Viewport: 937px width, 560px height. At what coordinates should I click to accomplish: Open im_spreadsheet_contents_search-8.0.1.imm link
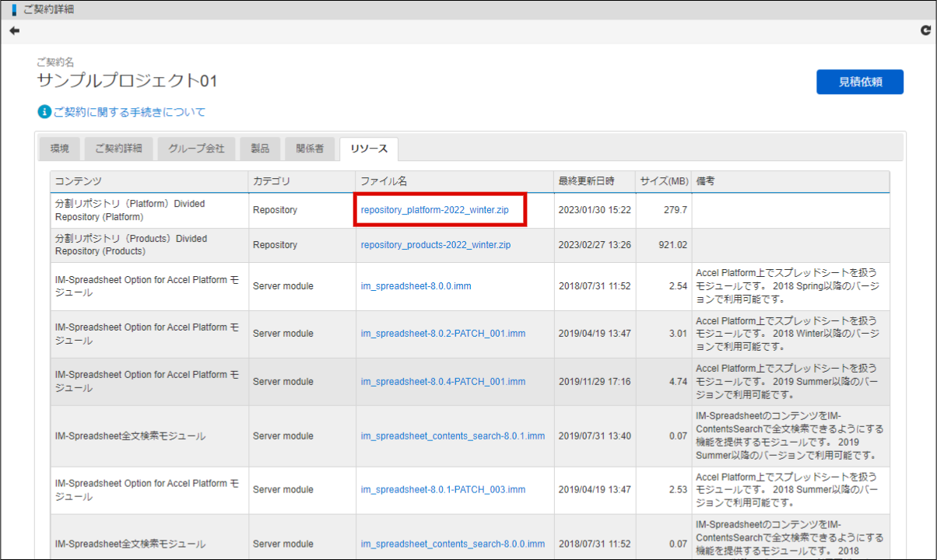(452, 436)
